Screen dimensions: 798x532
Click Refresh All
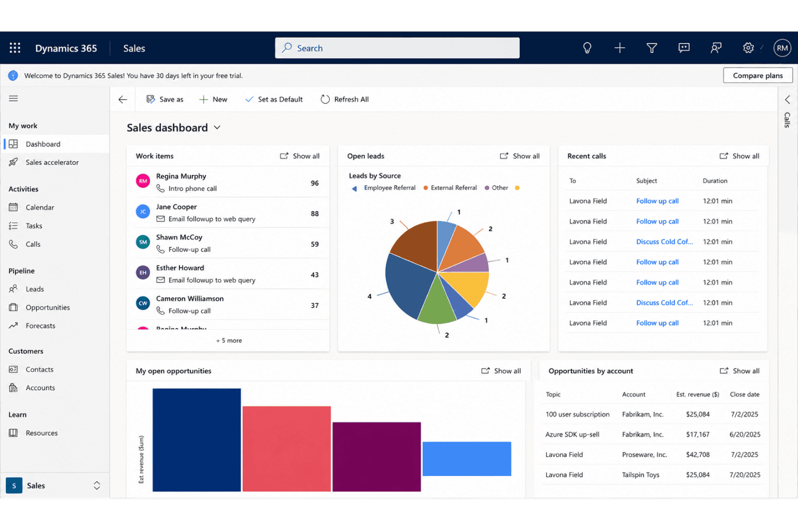click(x=345, y=99)
